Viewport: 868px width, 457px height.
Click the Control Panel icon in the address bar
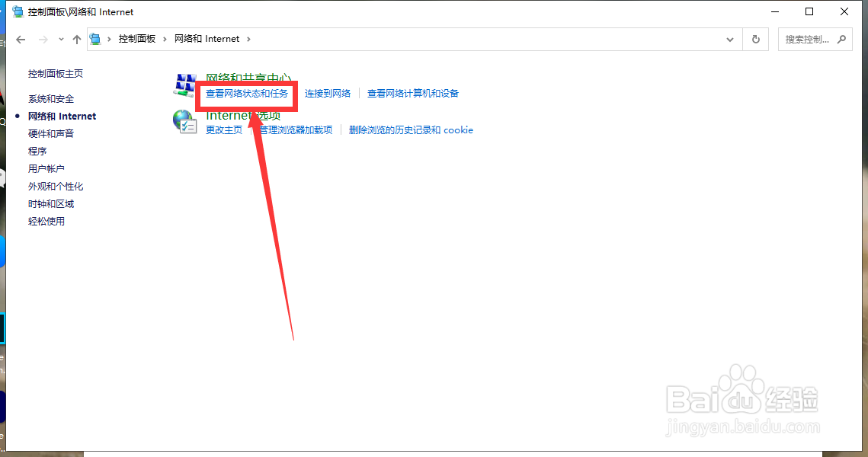click(95, 38)
